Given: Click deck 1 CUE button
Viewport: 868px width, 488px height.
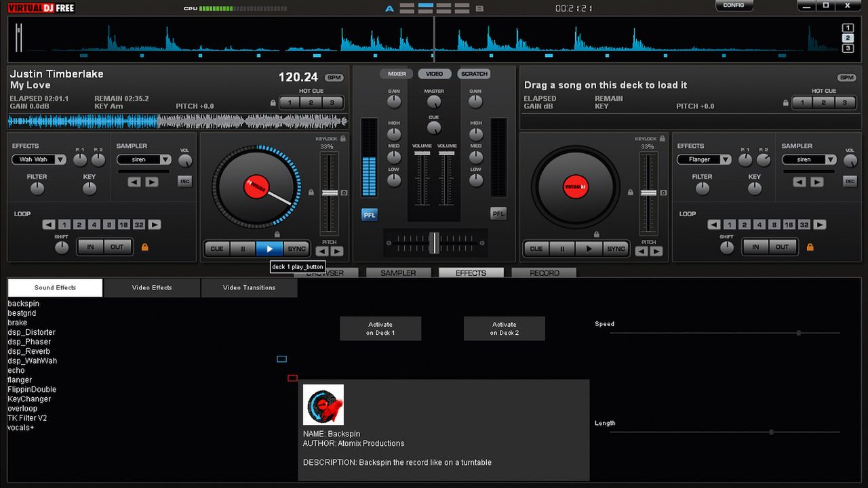Looking at the screenshot, I should 217,249.
